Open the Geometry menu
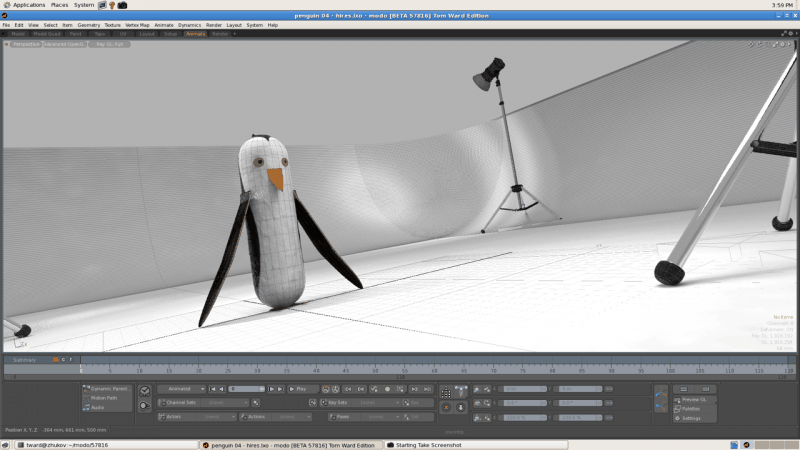 pos(89,25)
